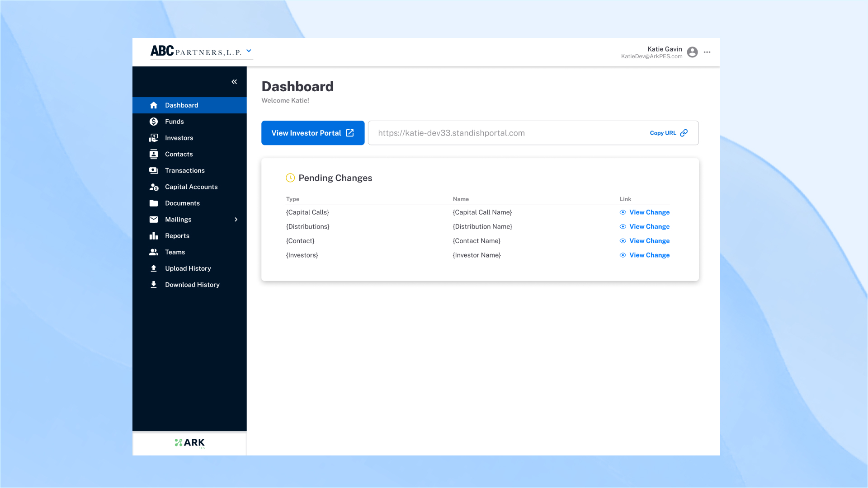Click the Documents folder icon in sidebar
The width and height of the screenshot is (868, 488).
click(154, 203)
